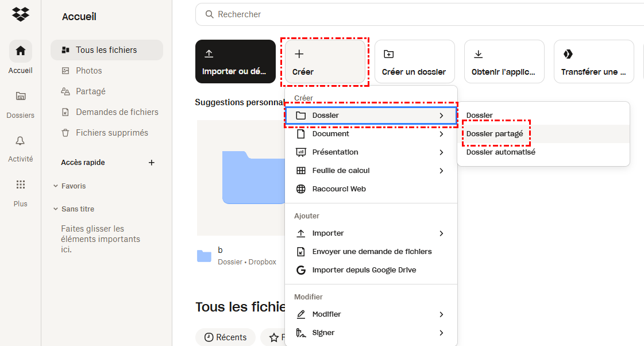Image resolution: width=644 pixels, height=346 pixels.
Task: Click the Accès rapide label
Action: pos(83,163)
